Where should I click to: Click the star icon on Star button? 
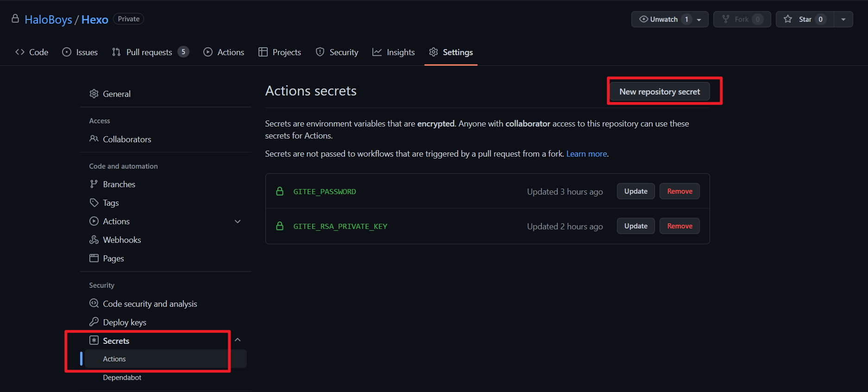point(788,19)
